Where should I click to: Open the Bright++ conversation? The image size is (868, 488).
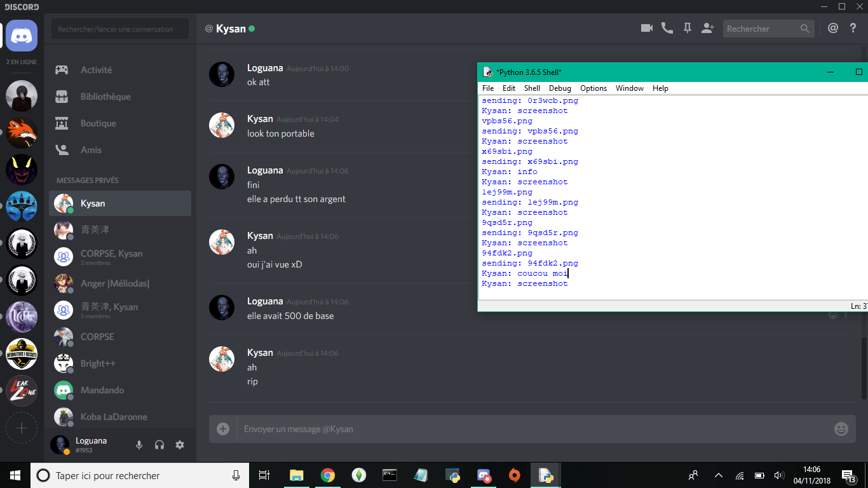point(120,363)
